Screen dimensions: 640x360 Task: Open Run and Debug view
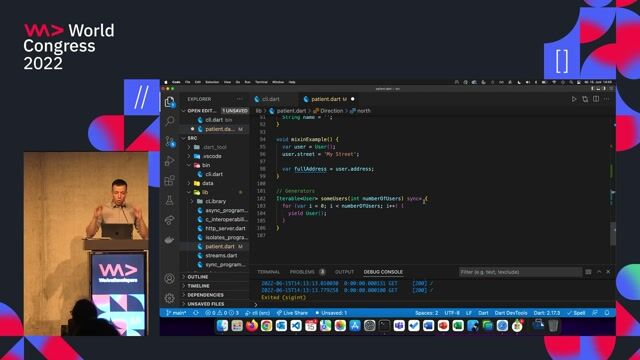(170, 161)
